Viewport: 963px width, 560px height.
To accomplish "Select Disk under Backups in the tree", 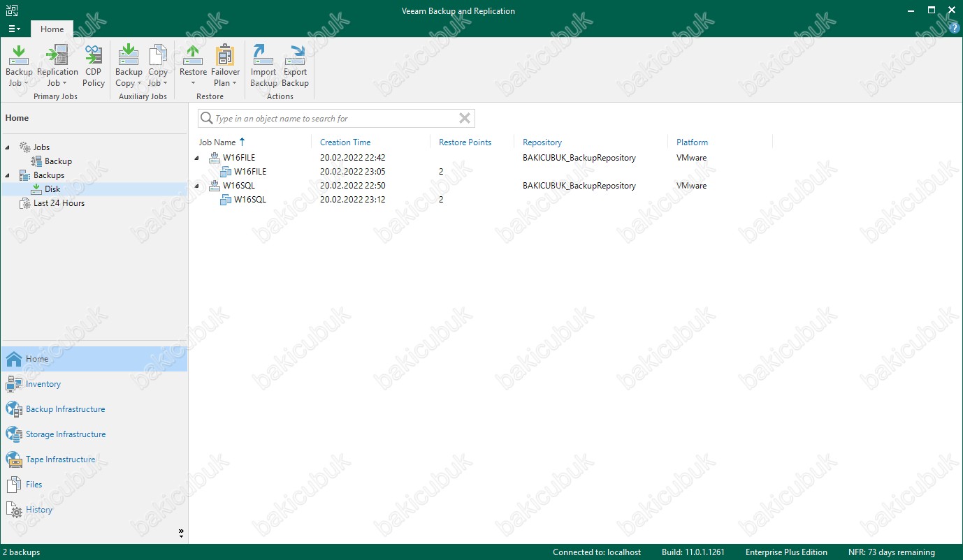I will coord(52,189).
